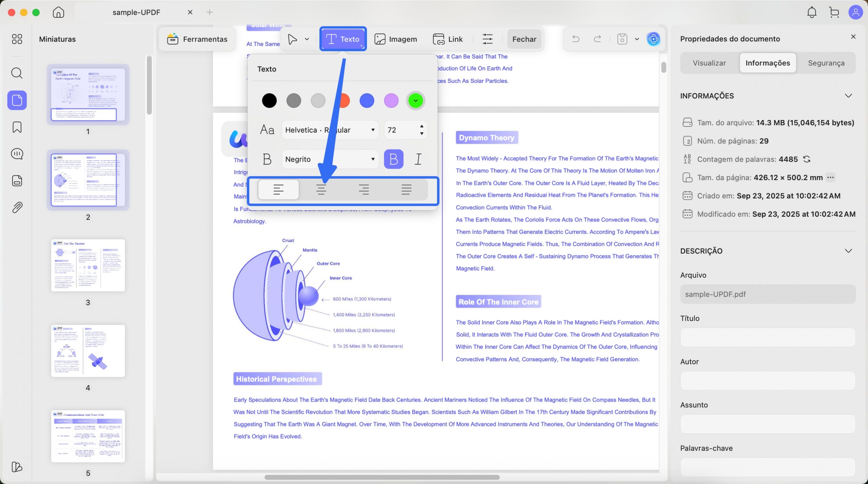868x484 pixels.
Task: Switch to the Segurança tab
Action: click(x=826, y=63)
